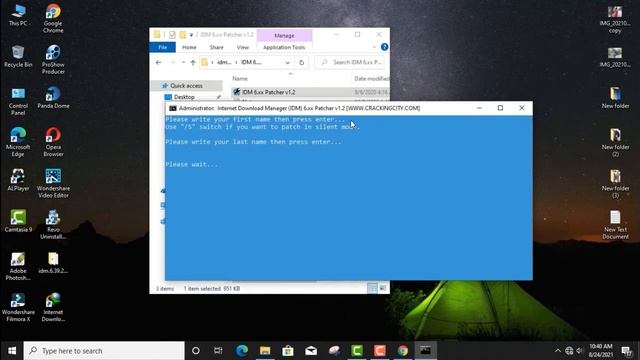Viewport: 640px width, 360px height.
Task: Select the Manage contextual tab
Action: [284, 36]
